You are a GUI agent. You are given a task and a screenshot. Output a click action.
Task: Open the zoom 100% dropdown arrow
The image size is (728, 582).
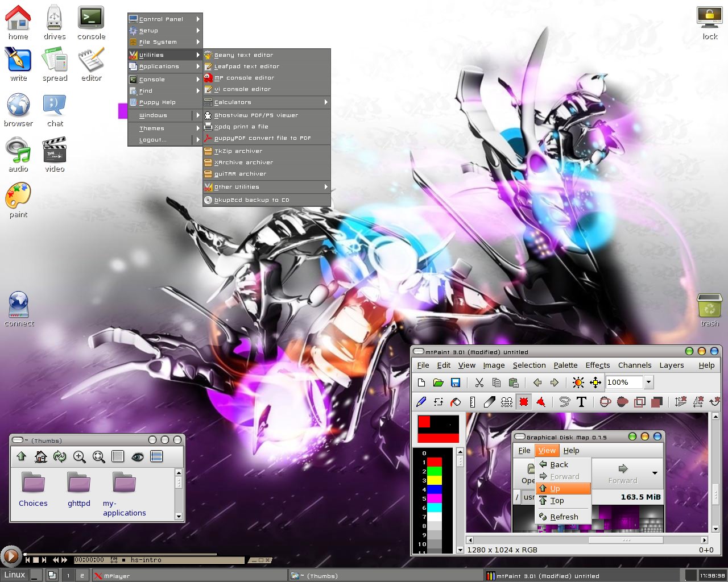tap(648, 383)
